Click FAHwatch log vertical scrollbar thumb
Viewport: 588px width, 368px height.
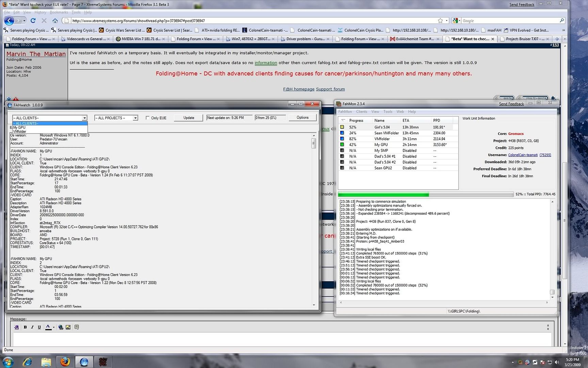314,143
